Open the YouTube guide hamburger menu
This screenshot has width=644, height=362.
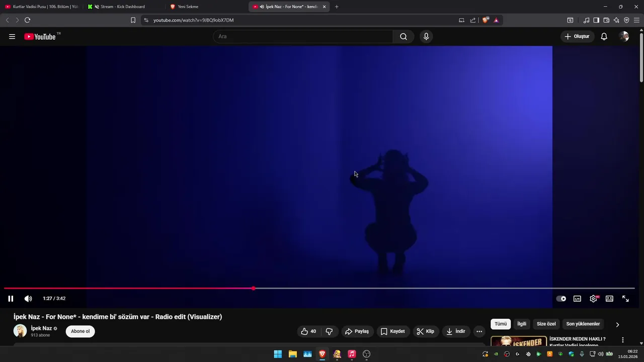pyautogui.click(x=12, y=36)
